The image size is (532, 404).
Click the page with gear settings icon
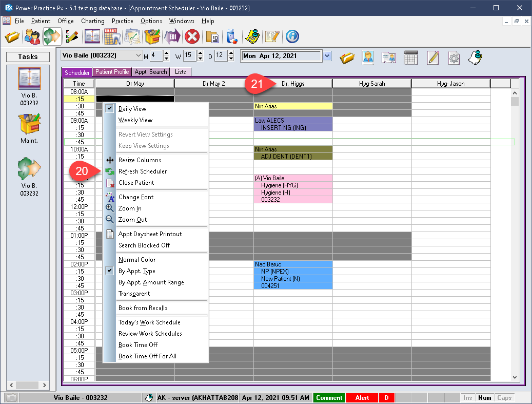(454, 57)
